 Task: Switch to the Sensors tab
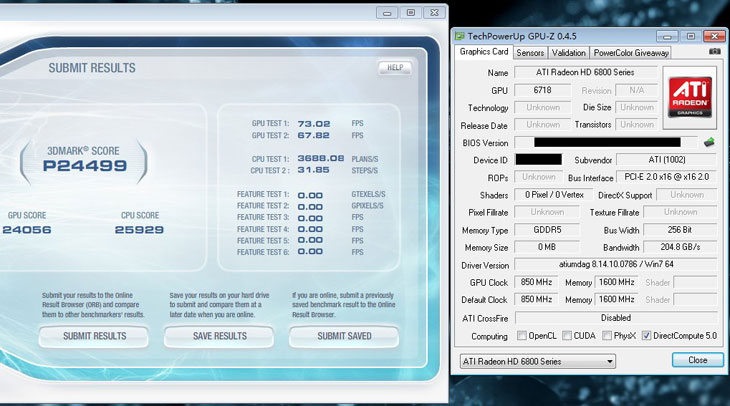(530, 53)
